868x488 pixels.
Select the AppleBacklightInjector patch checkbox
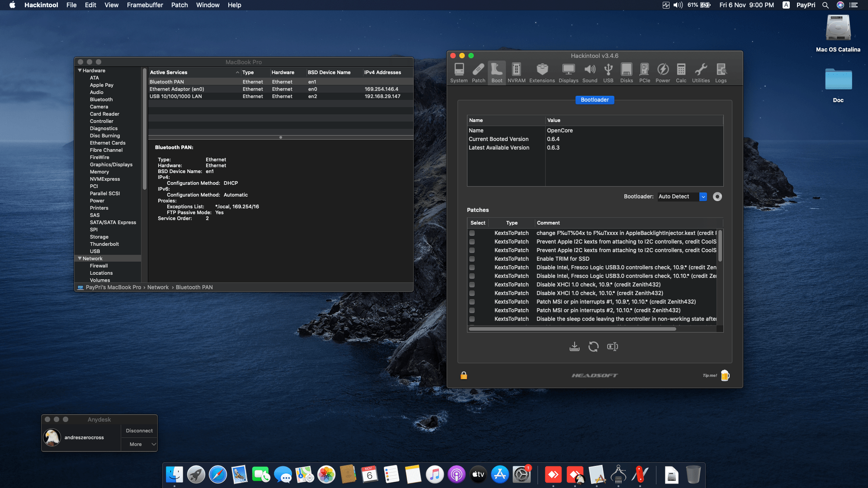[472, 233]
